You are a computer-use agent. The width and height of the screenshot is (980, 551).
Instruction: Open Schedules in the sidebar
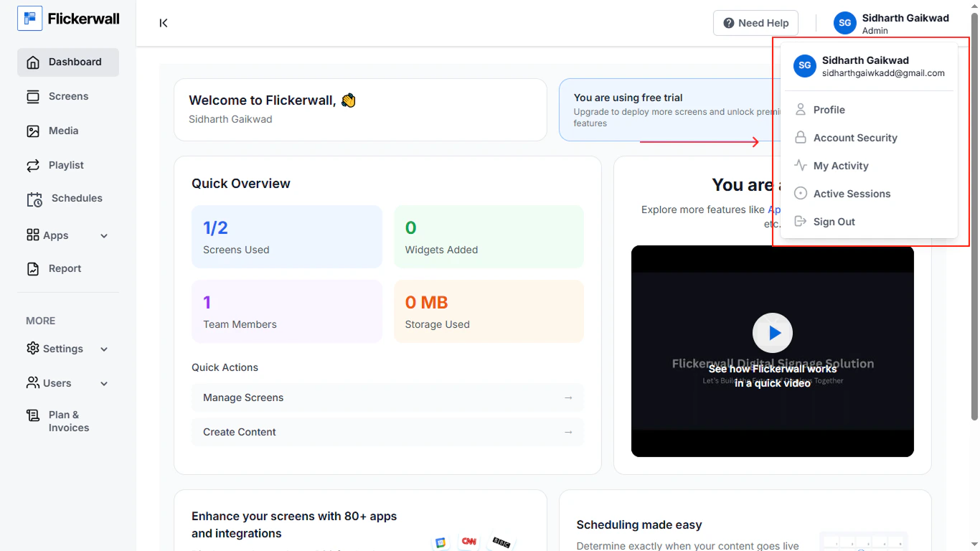[x=68, y=199]
